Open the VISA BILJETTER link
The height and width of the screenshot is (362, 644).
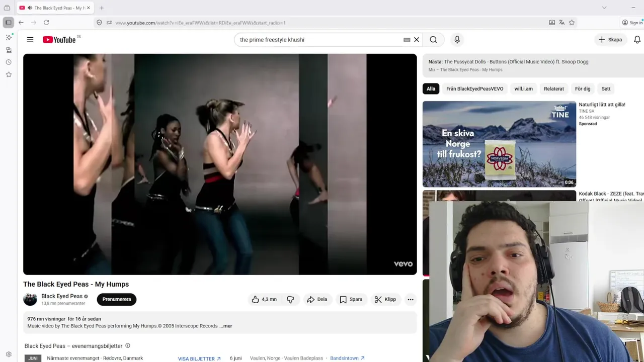point(199,358)
